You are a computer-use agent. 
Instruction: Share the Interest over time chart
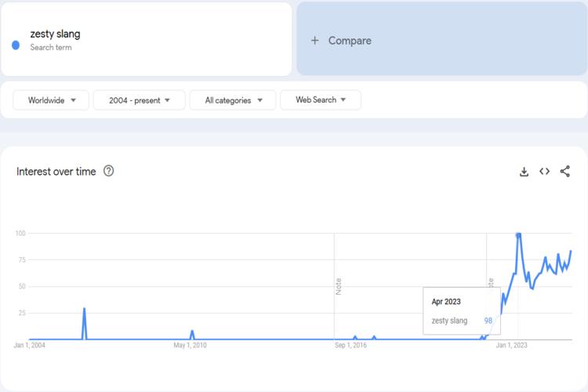[x=565, y=172]
